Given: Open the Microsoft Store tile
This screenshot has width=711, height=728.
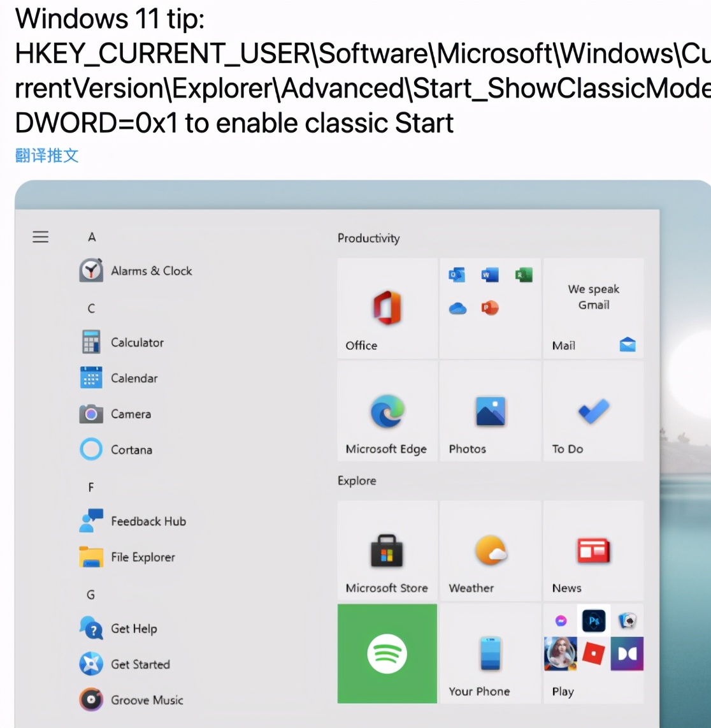Looking at the screenshot, I should click(387, 551).
